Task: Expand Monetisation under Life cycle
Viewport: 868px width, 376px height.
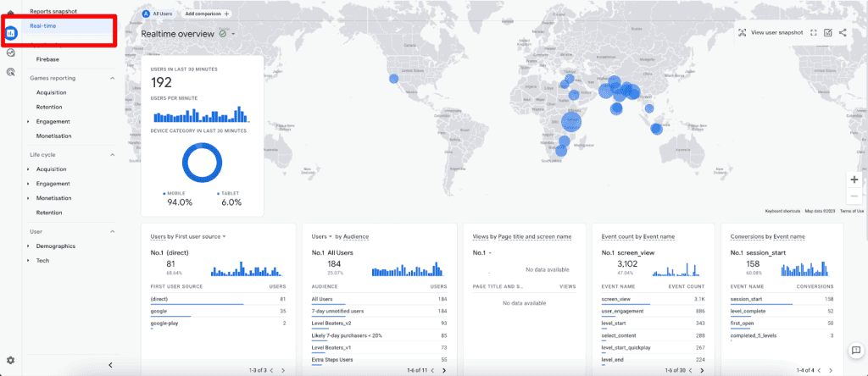Action: click(x=28, y=198)
